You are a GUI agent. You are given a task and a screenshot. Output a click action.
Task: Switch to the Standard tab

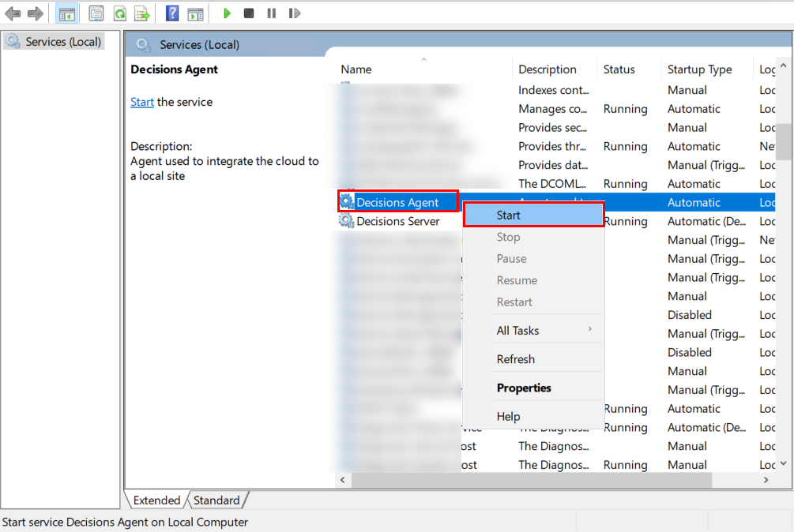tap(216, 500)
